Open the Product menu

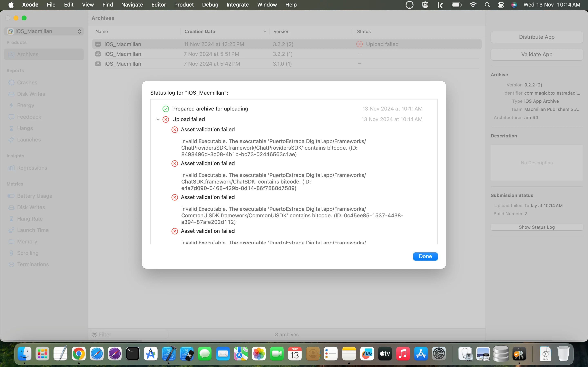(184, 5)
